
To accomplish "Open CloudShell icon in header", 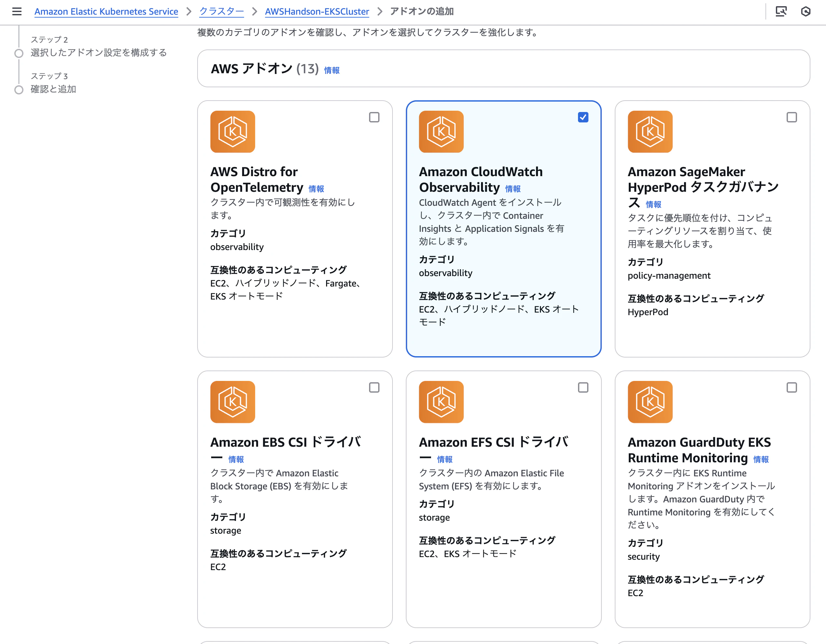I will (x=781, y=11).
